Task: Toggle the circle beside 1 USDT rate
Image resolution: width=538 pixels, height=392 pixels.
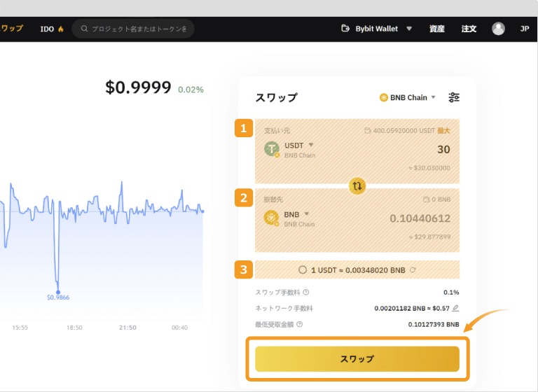Action: pyautogui.click(x=303, y=270)
